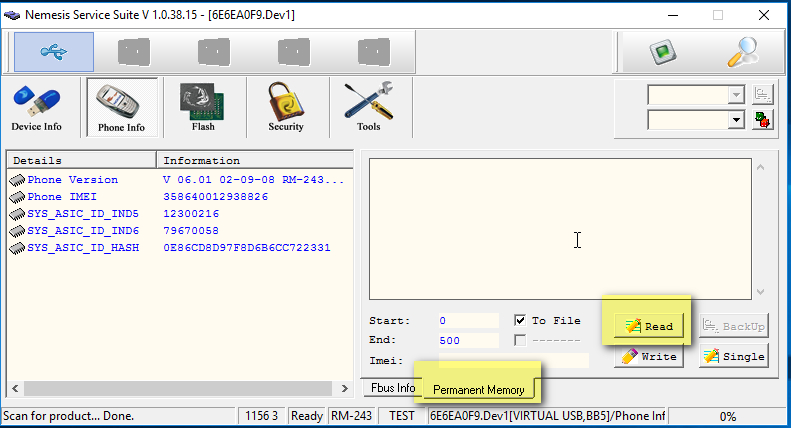Screen dimensions: 791x428
Task: Uncheck the To File checkbox
Action: pyautogui.click(x=520, y=320)
